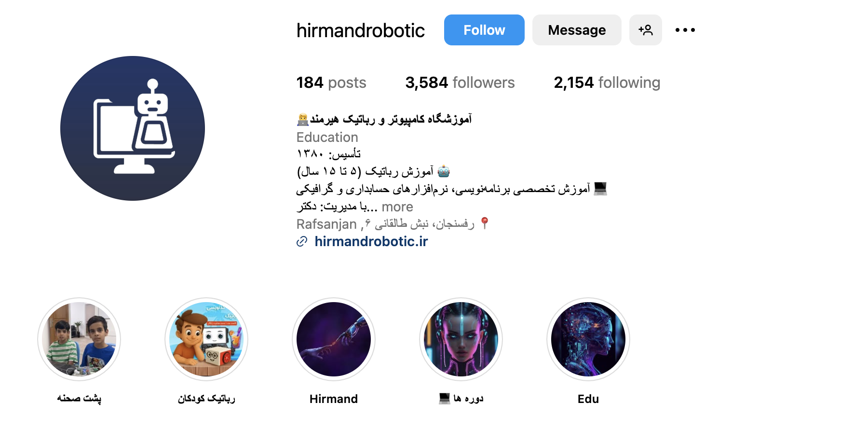The width and height of the screenshot is (868, 430).
Task: Click the Message button
Action: (577, 30)
